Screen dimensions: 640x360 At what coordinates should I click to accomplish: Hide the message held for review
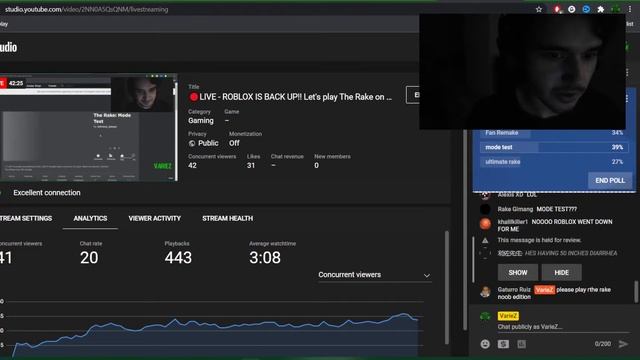pos(561,272)
